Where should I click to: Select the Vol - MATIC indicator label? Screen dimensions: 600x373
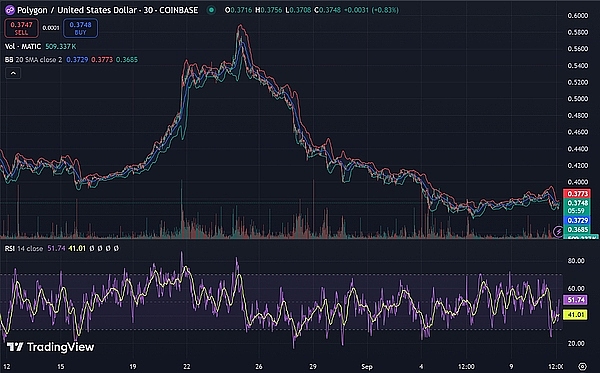23,46
